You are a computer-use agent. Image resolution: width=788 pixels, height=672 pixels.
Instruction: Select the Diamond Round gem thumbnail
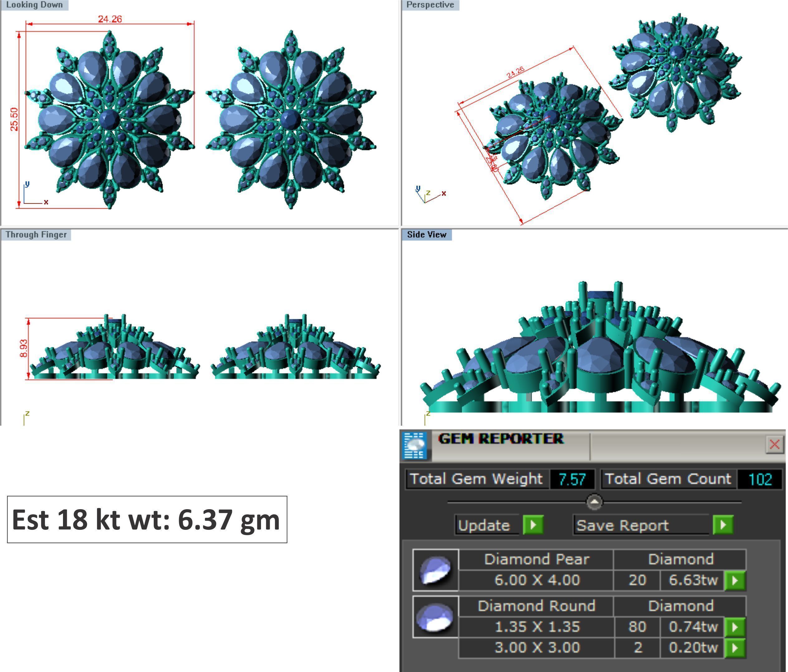pos(436,617)
